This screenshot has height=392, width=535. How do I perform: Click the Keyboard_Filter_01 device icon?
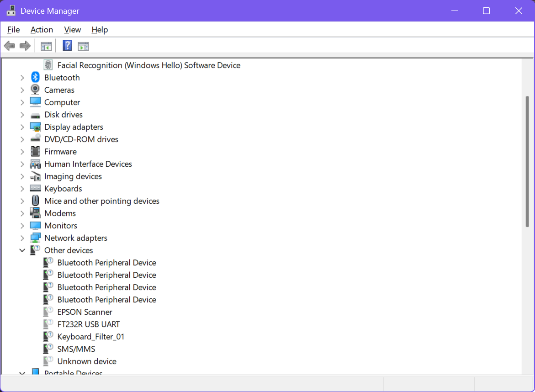[48, 336]
